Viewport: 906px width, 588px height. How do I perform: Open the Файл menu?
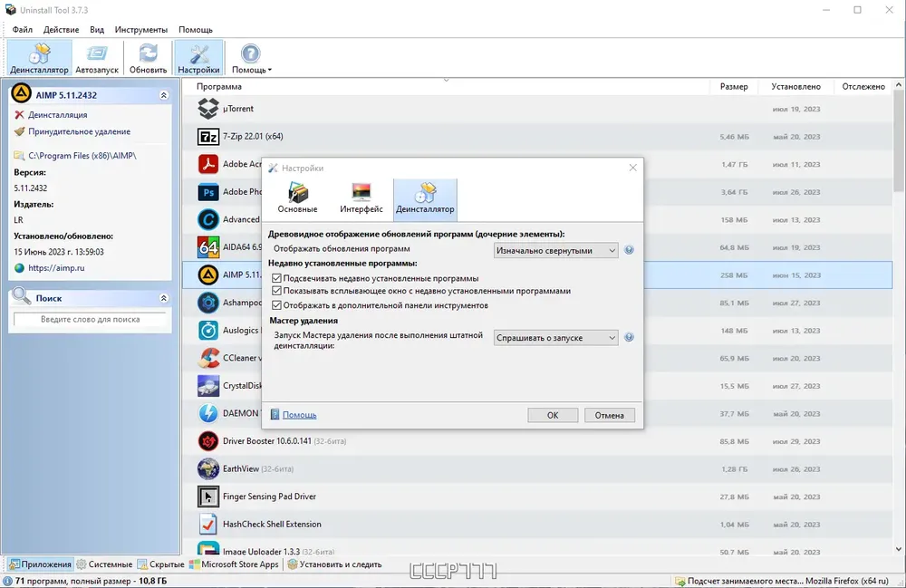point(23,30)
